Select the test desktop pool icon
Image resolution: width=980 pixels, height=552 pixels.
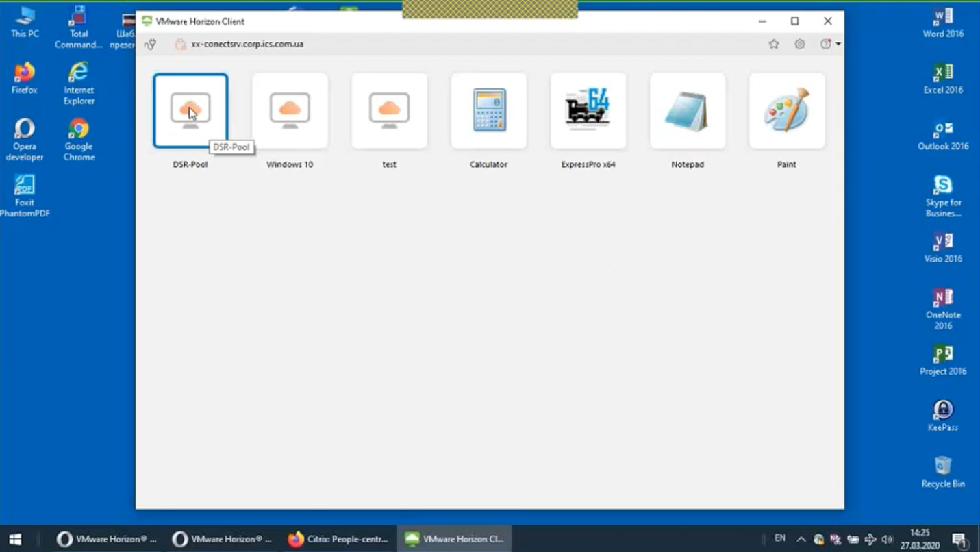click(389, 110)
